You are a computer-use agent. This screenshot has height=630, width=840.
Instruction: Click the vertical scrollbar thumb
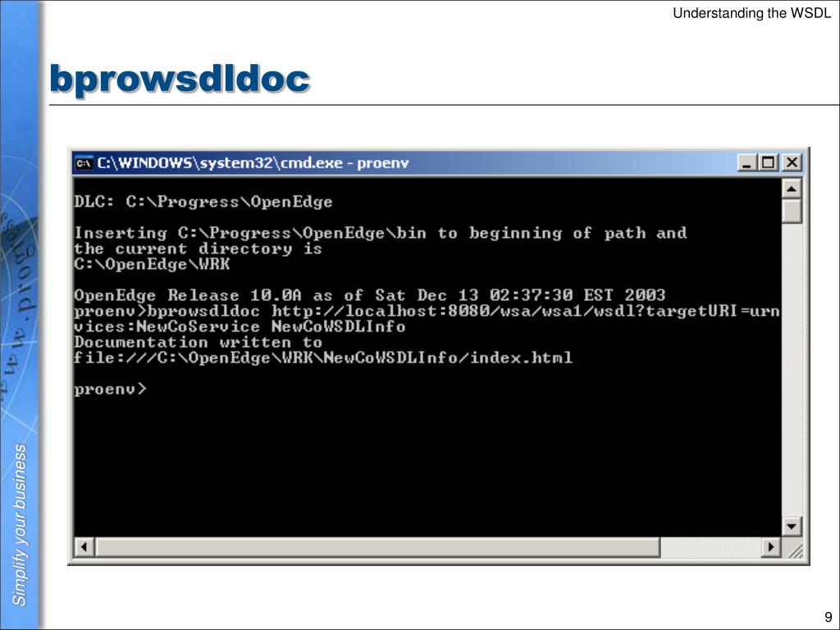pyautogui.click(x=792, y=211)
